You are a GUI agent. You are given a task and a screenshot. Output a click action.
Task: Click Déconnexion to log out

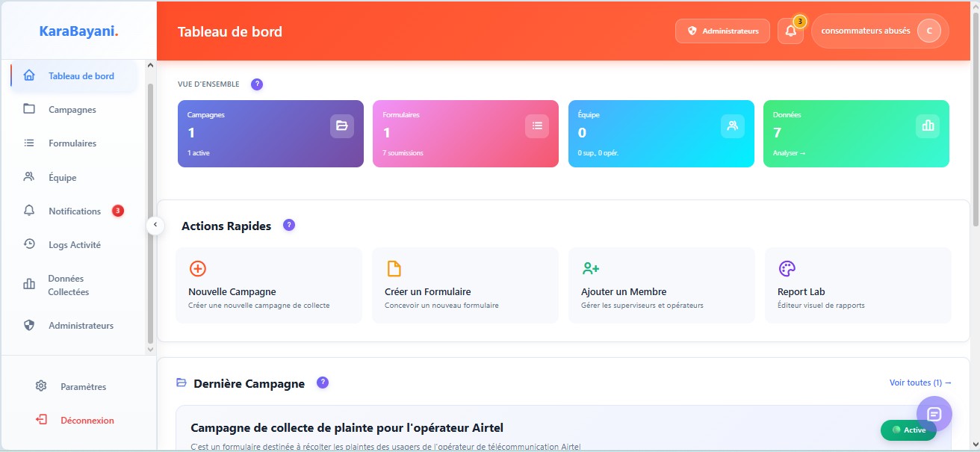[x=87, y=421]
